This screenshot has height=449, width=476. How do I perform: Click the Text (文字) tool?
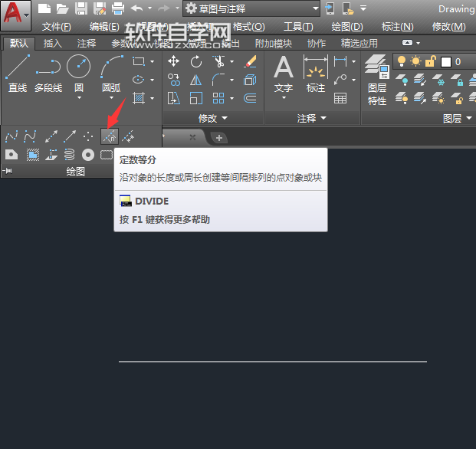(284, 74)
